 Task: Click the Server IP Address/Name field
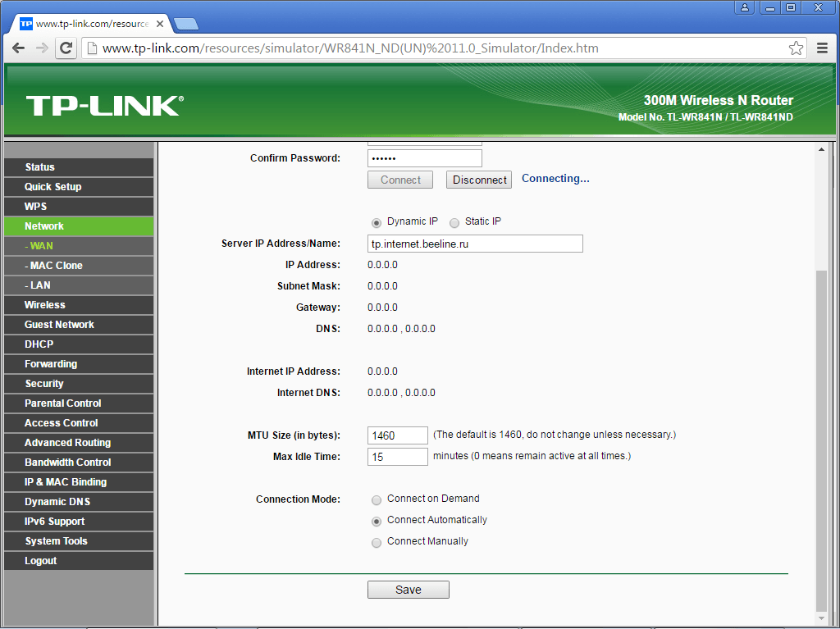click(x=475, y=244)
